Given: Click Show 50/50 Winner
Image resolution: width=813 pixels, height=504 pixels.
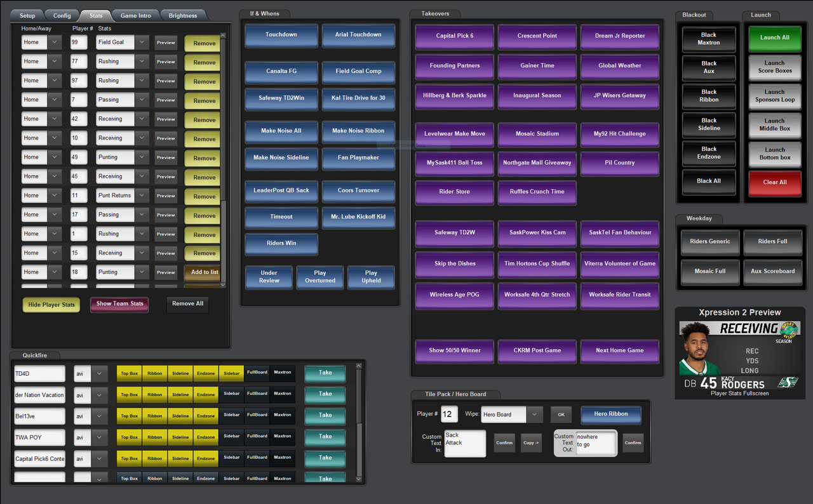Looking at the screenshot, I should [455, 350].
